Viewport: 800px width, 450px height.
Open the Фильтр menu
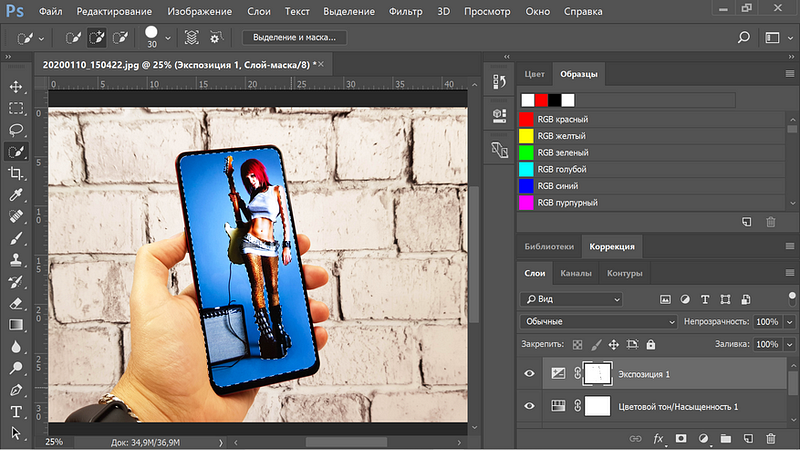(x=406, y=11)
